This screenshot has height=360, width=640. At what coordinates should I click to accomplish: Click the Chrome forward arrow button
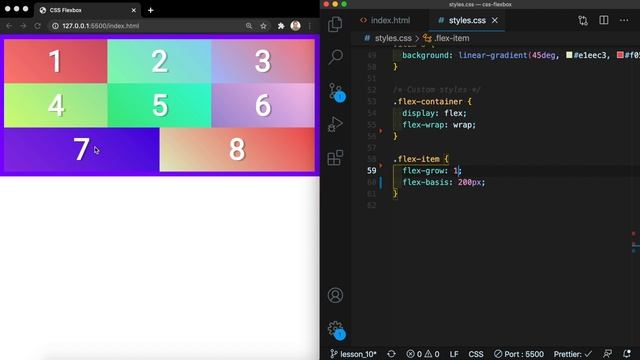(23, 26)
